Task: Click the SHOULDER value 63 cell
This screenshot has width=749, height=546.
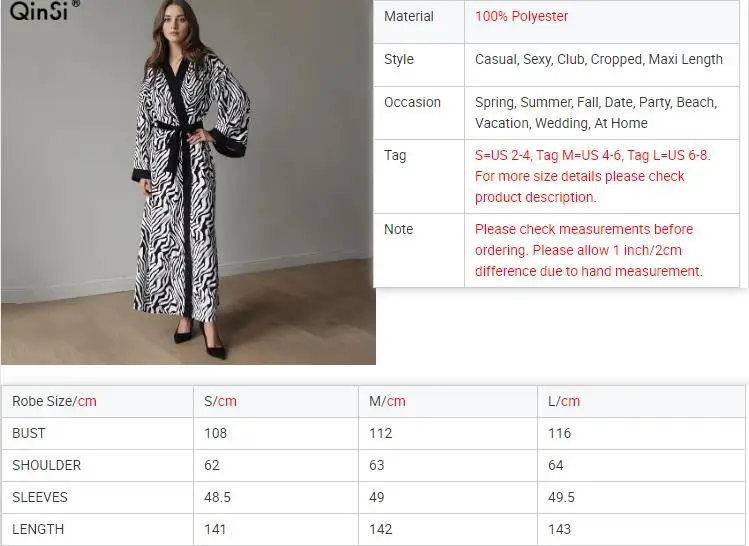Action: pyautogui.click(x=381, y=465)
